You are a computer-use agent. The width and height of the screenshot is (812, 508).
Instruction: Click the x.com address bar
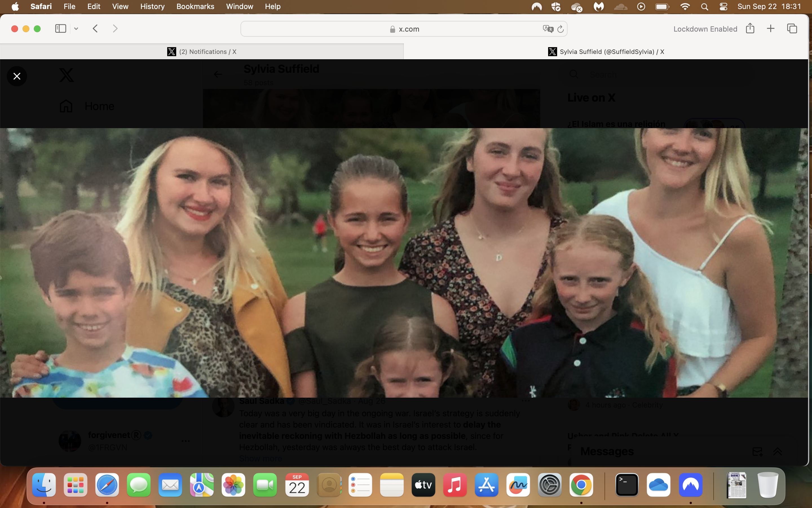(404, 29)
